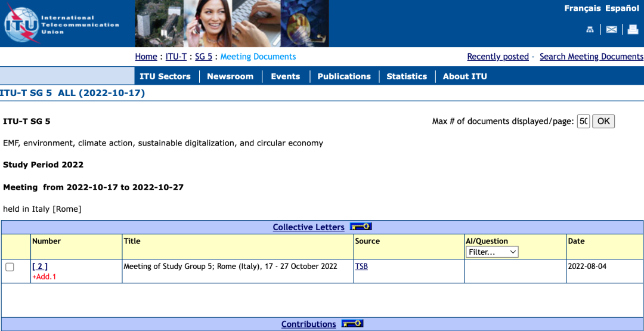Open the sitemap icon in header
The width and height of the screenshot is (644, 331).
[x=590, y=29]
